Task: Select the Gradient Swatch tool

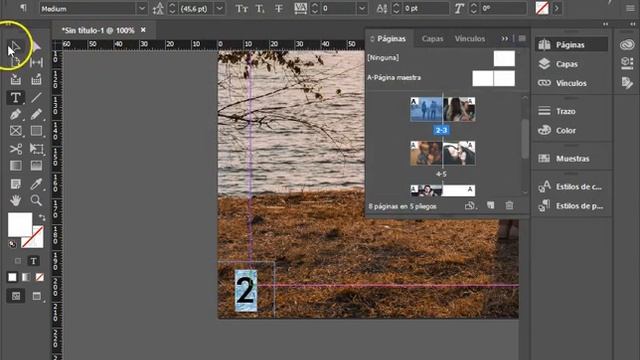Action: [16, 166]
